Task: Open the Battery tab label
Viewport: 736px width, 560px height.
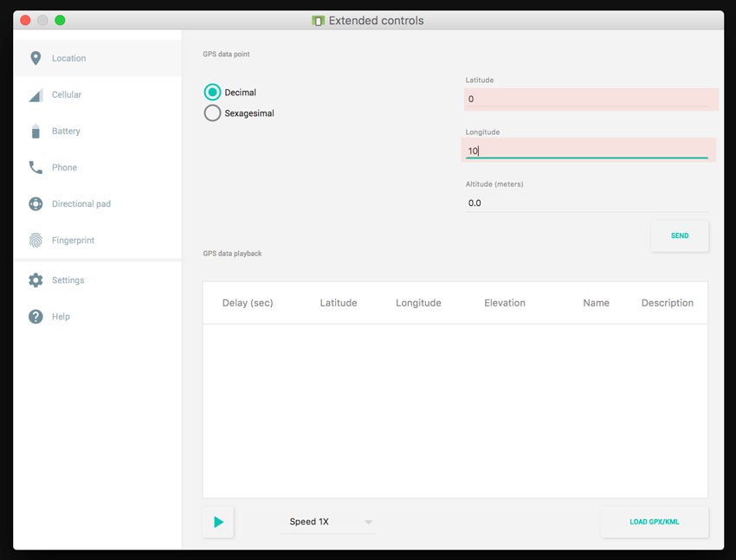Action: tap(66, 131)
